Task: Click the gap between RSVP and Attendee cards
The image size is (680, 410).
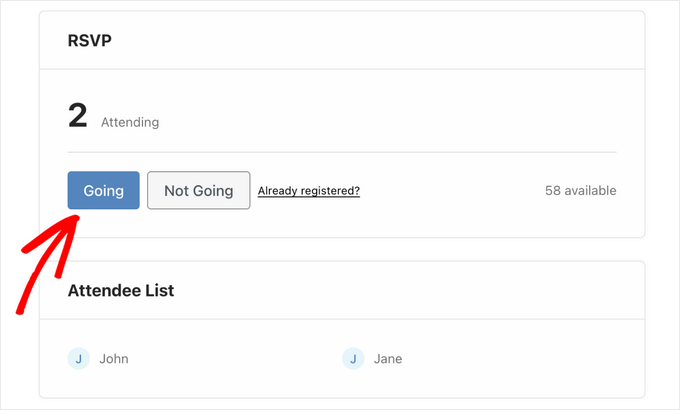Action: [x=342, y=249]
